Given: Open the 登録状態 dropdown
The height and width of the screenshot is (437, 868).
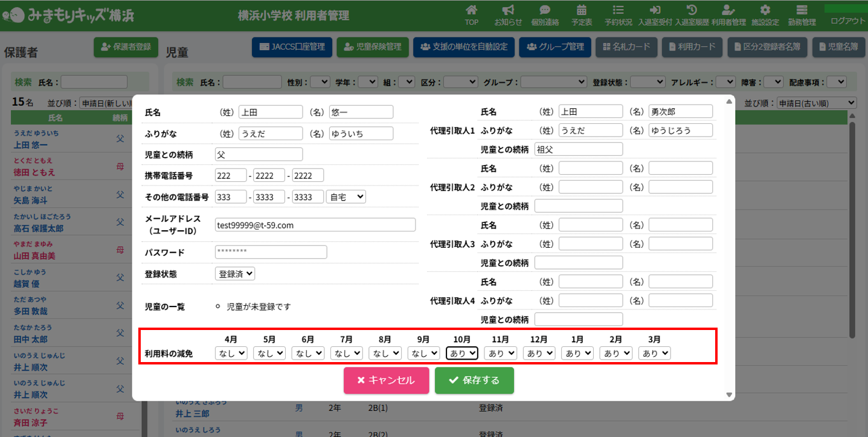Looking at the screenshot, I should pyautogui.click(x=235, y=274).
